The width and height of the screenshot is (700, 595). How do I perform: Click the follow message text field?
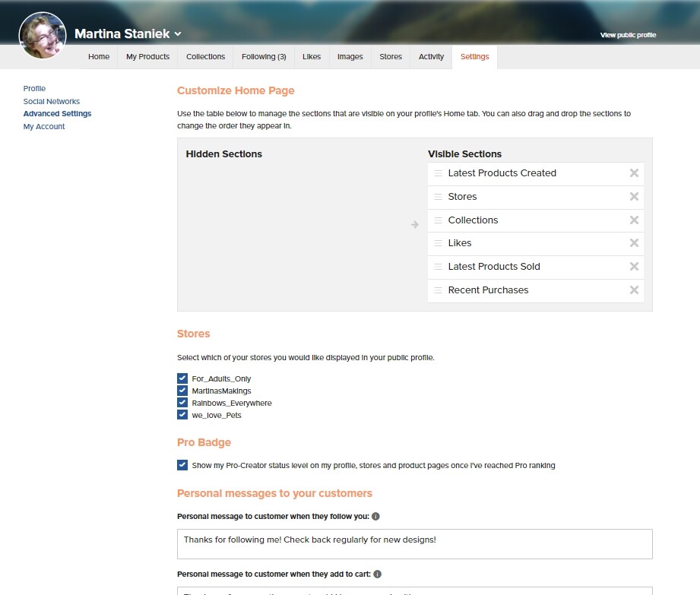click(415, 544)
